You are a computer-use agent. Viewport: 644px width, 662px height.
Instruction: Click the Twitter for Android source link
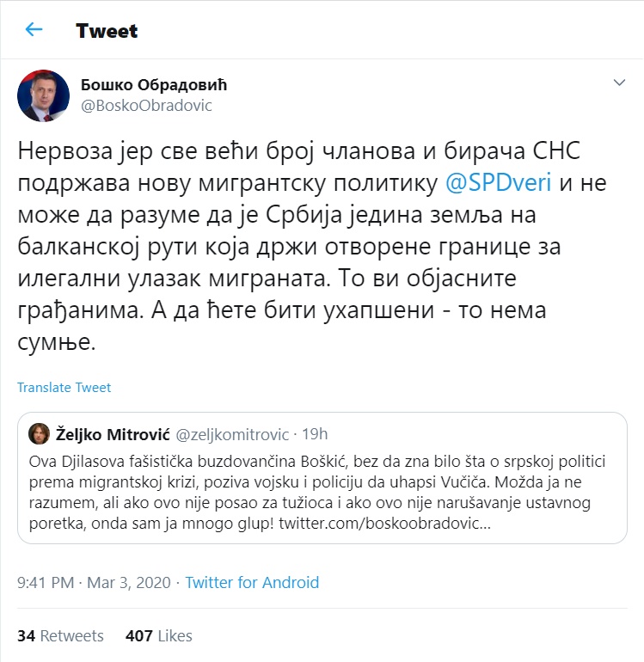click(252, 583)
